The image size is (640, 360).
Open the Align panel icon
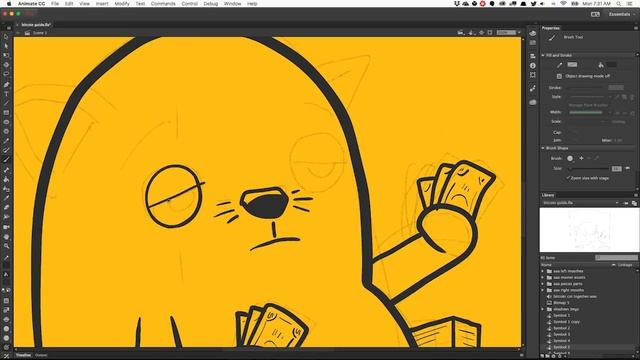[533, 56]
